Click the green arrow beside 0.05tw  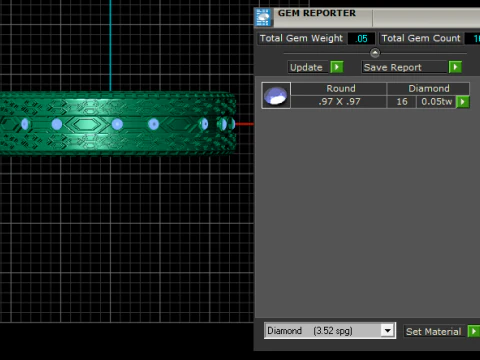click(463, 102)
